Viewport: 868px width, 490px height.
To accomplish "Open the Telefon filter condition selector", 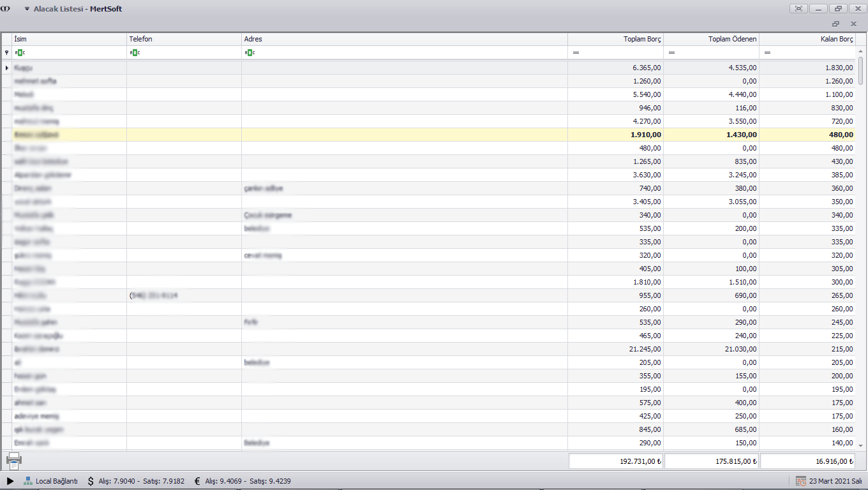I will point(134,52).
